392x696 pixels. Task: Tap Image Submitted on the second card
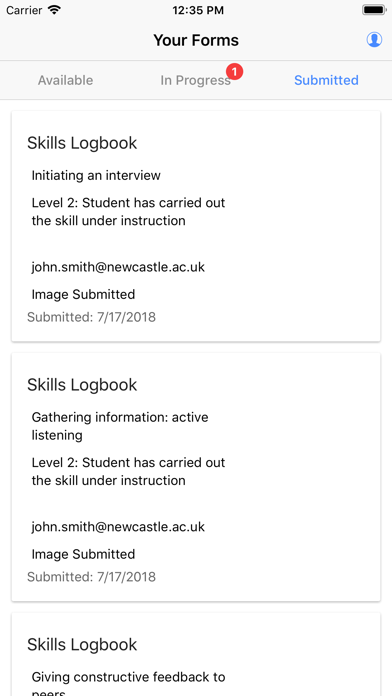tap(83, 554)
